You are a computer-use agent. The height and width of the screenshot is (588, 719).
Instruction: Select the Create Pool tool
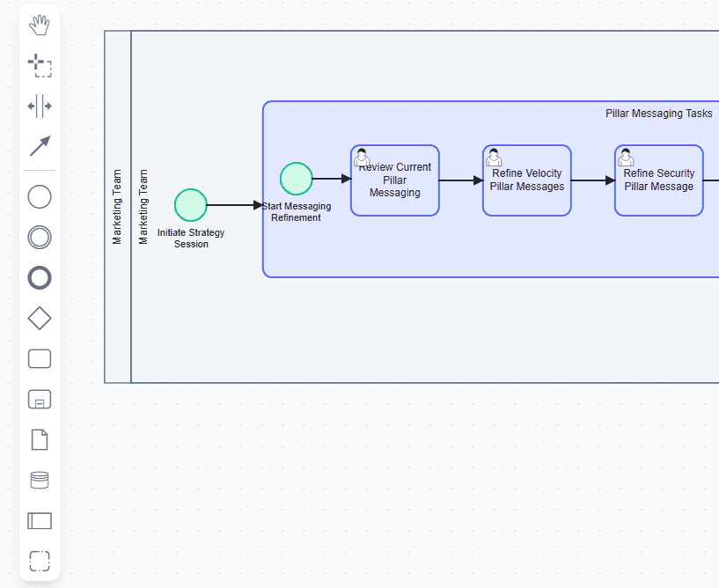click(x=39, y=520)
